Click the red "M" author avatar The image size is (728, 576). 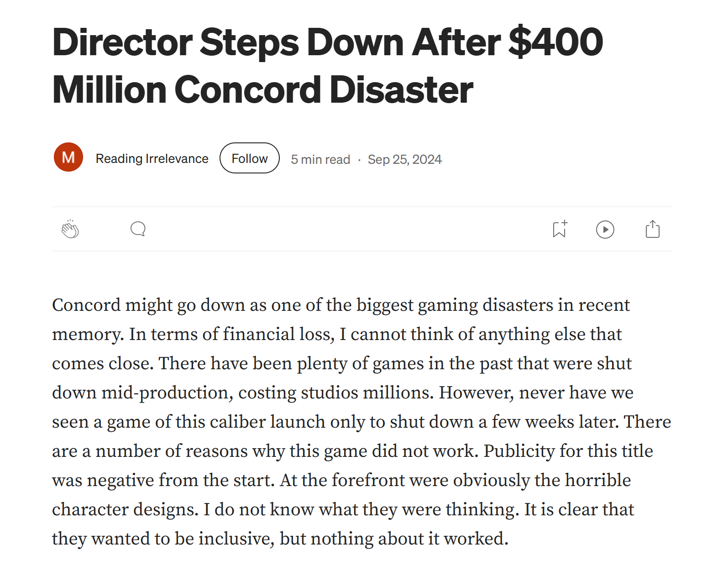pyautogui.click(x=68, y=157)
